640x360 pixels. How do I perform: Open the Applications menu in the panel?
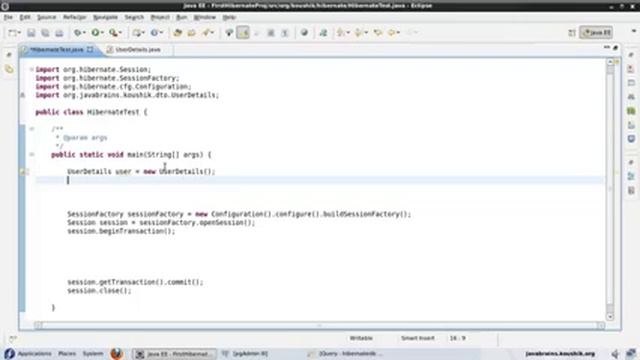(x=35, y=354)
